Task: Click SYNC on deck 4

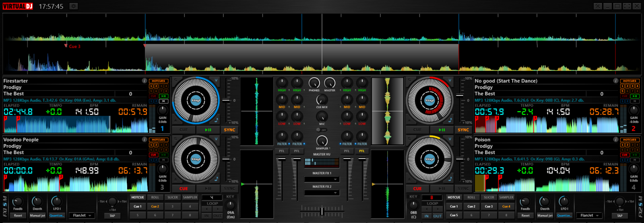Action: tap(463, 188)
